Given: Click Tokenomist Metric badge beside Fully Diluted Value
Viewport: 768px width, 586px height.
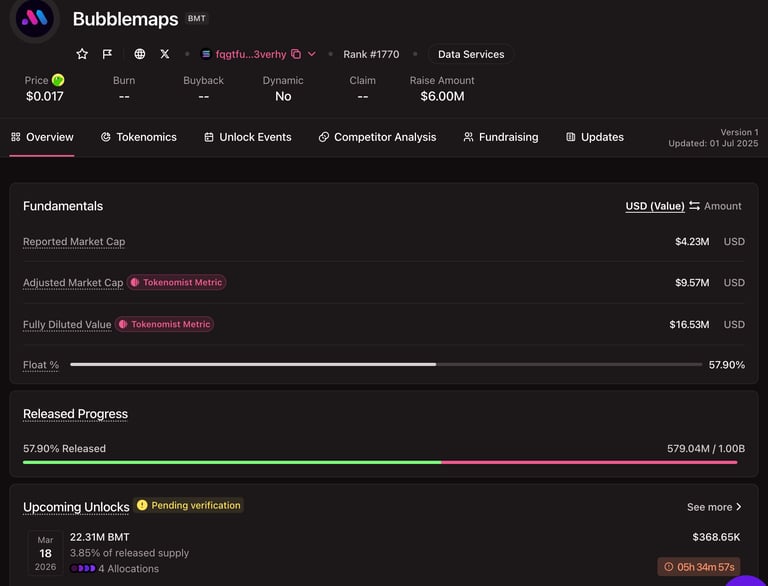Looking at the screenshot, I should (x=165, y=324).
